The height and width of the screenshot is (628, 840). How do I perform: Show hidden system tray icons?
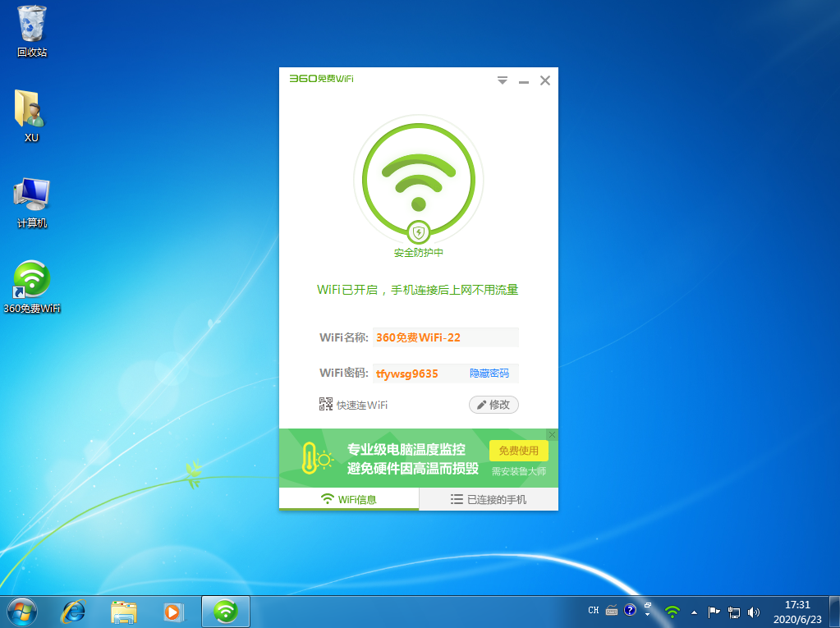click(x=694, y=612)
